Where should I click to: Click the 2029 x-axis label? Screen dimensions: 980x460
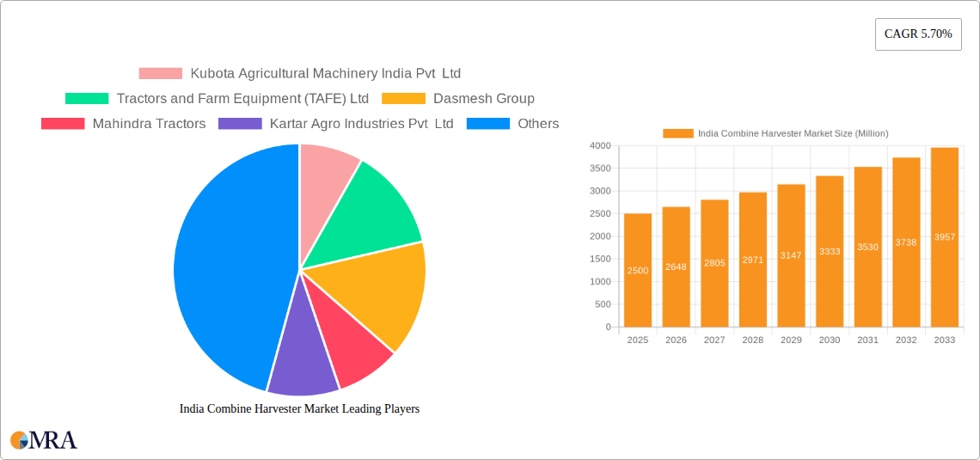(791, 340)
